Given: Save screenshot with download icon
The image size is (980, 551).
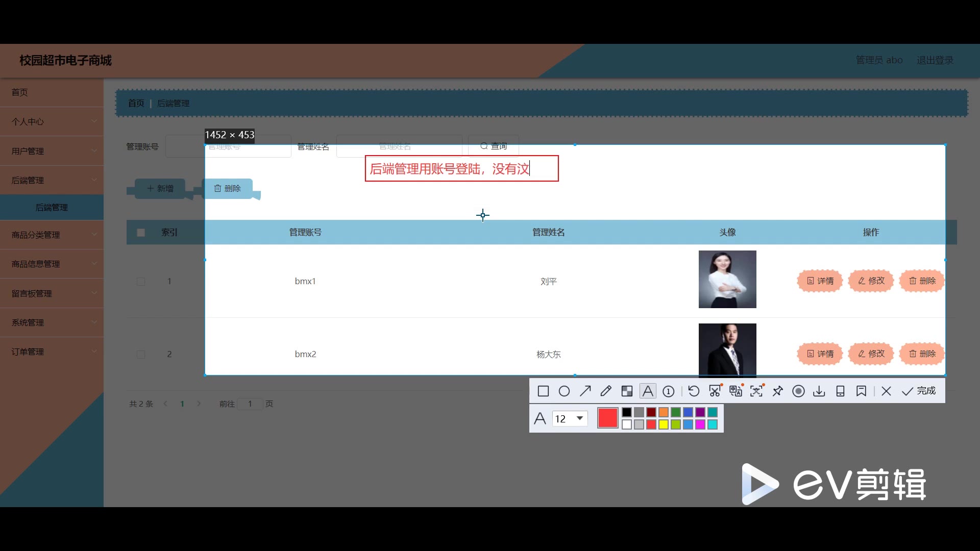Looking at the screenshot, I should [819, 391].
